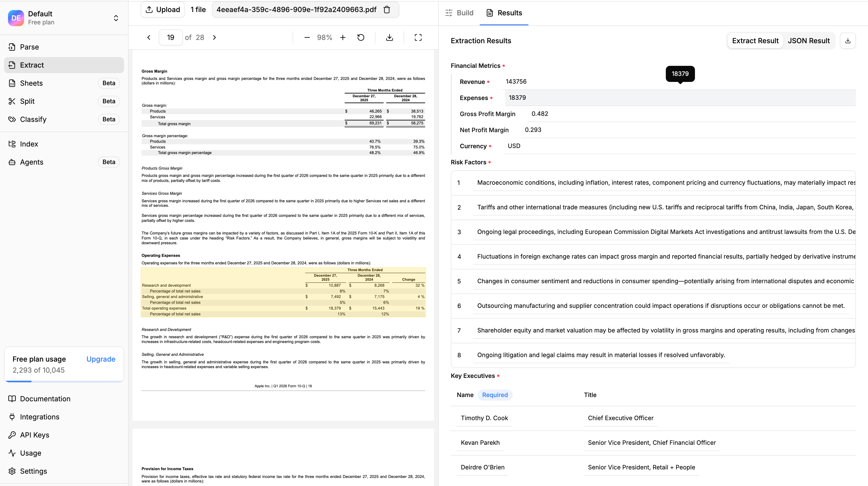Download extraction results
Viewport: 868px width, 486px height.
(848, 41)
